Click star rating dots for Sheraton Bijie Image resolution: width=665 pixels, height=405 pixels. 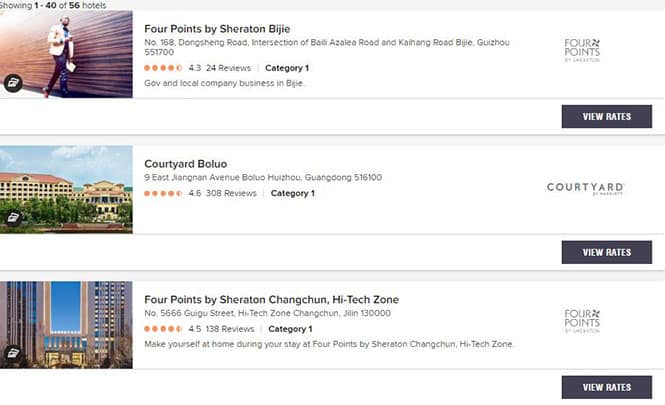click(x=163, y=68)
